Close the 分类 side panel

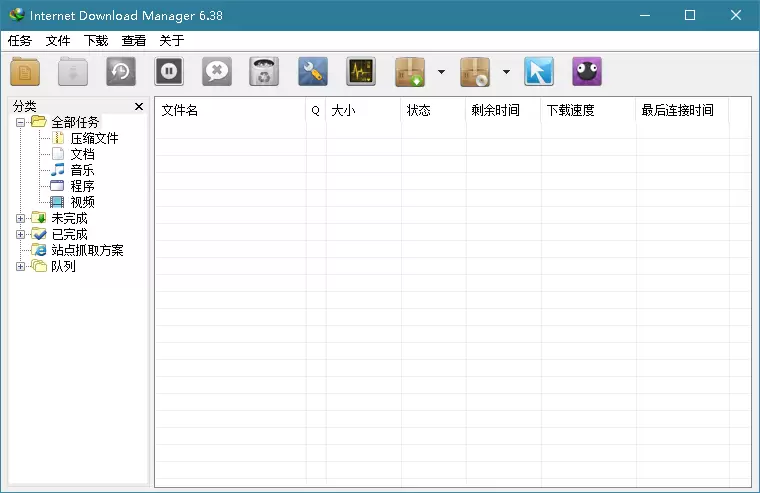139,106
